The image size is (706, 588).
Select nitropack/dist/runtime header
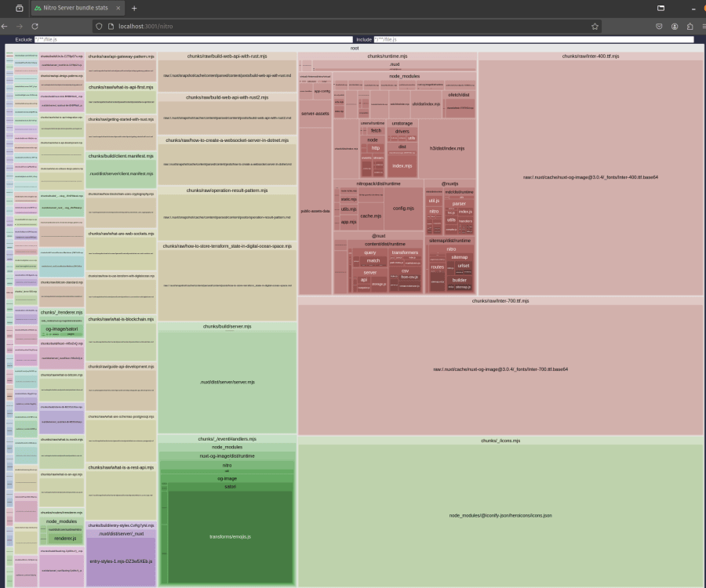coord(378,183)
